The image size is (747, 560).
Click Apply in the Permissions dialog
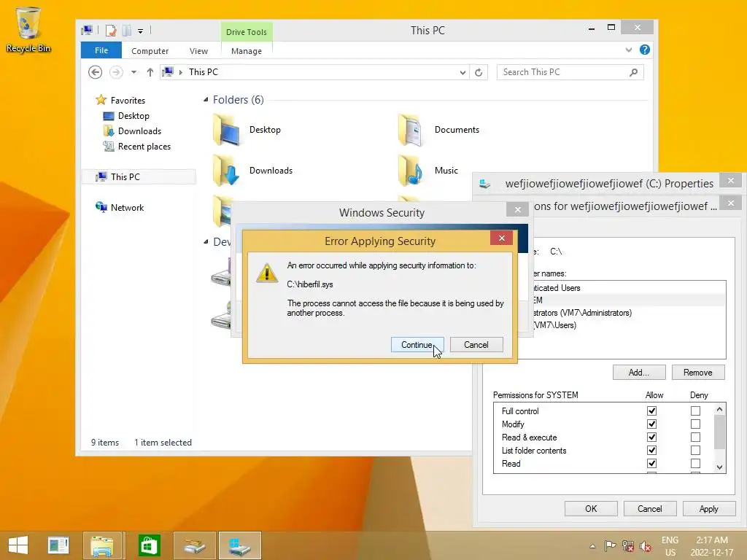click(709, 508)
